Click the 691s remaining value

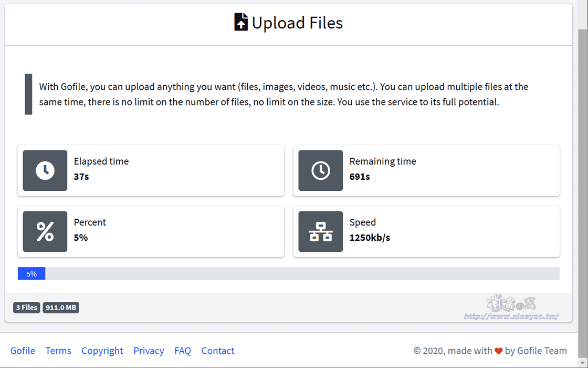(360, 177)
